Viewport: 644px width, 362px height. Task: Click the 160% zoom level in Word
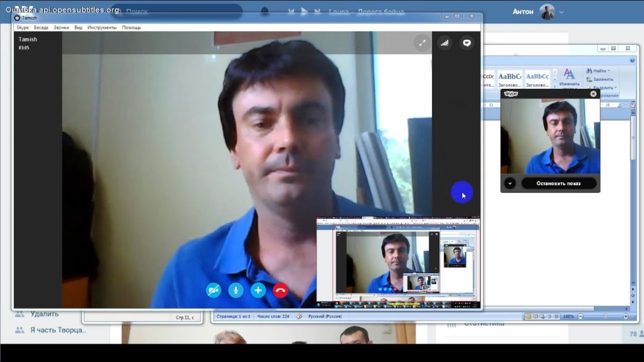[568, 317]
